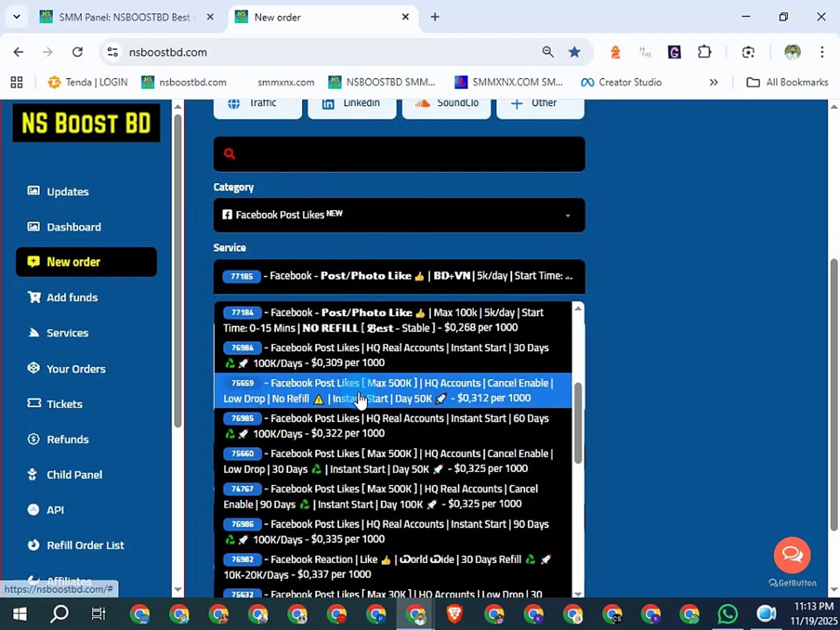This screenshot has width=840, height=630.
Task: Switch to SMM Panel NSBOOSTBD tab
Action: (x=127, y=17)
